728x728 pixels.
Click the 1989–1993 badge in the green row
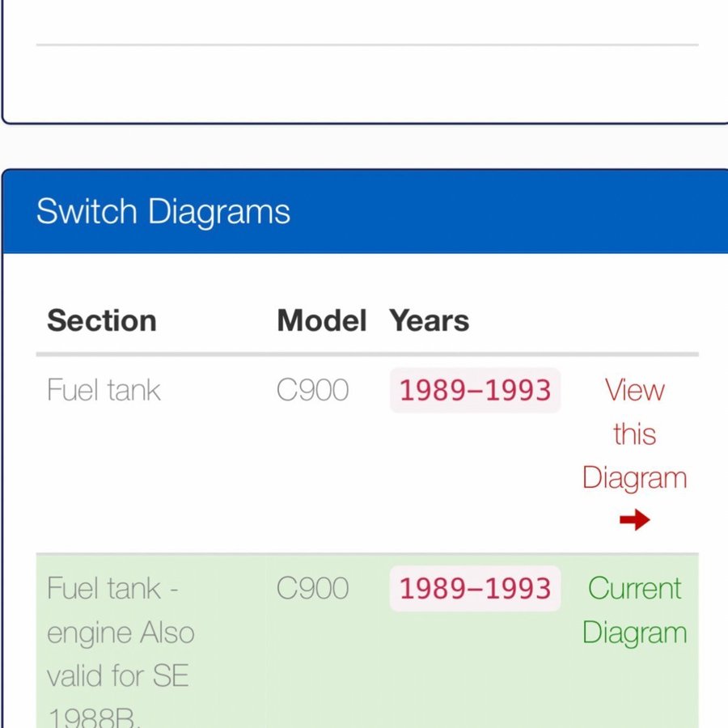(475, 588)
